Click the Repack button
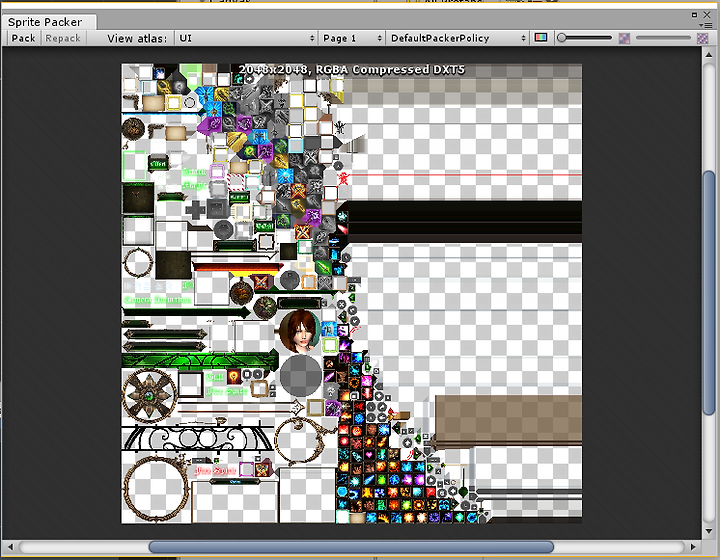Image resolution: width=720 pixels, height=560 pixels. (x=63, y=38)
